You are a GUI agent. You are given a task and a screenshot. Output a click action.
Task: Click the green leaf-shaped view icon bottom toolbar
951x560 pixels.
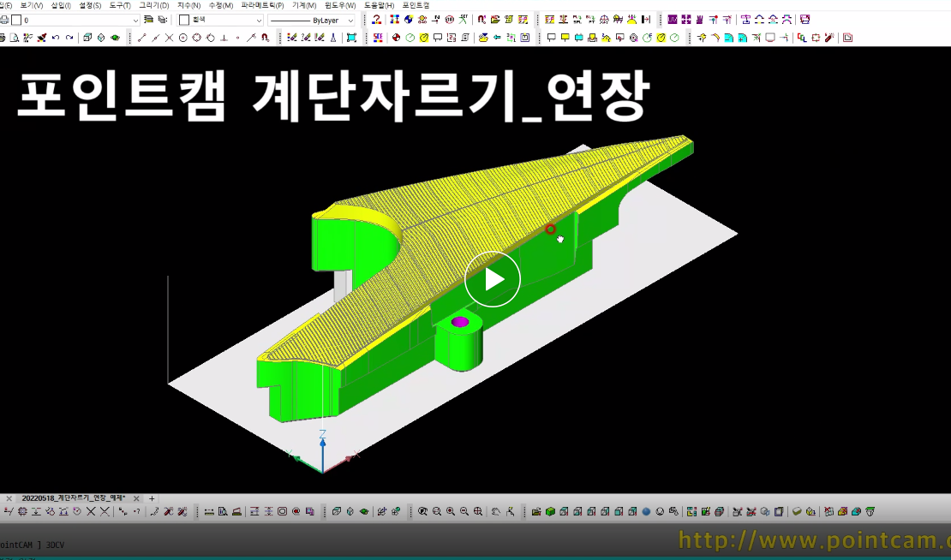(x=364, y=511)
